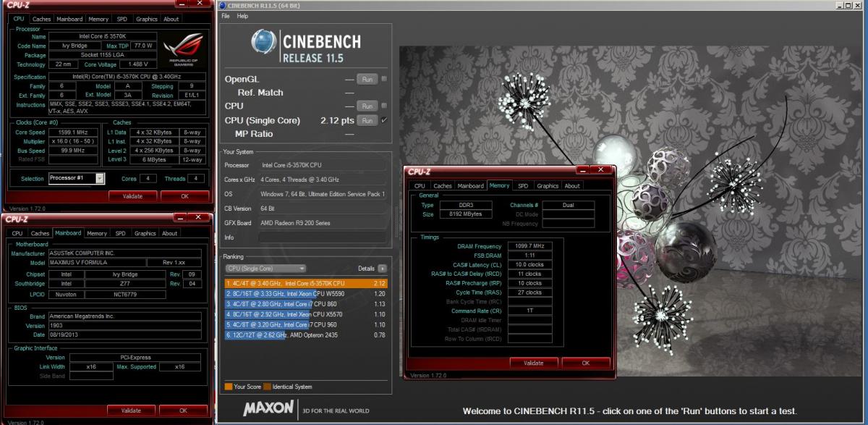Image resolution: width=868 pixels, height=425 pixels.
Task: Select SPD tab in Memory CPU-Z window
Action: pos(523,185)
